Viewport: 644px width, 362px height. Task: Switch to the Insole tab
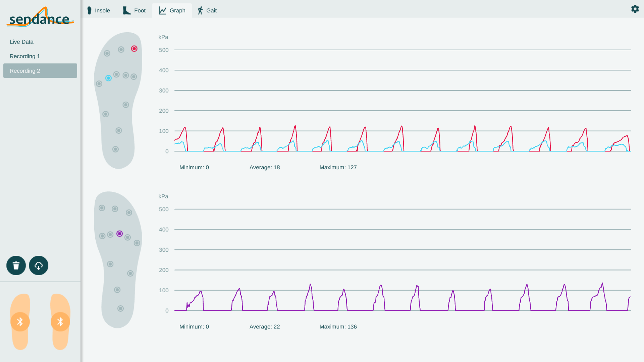tap(98, 10)
